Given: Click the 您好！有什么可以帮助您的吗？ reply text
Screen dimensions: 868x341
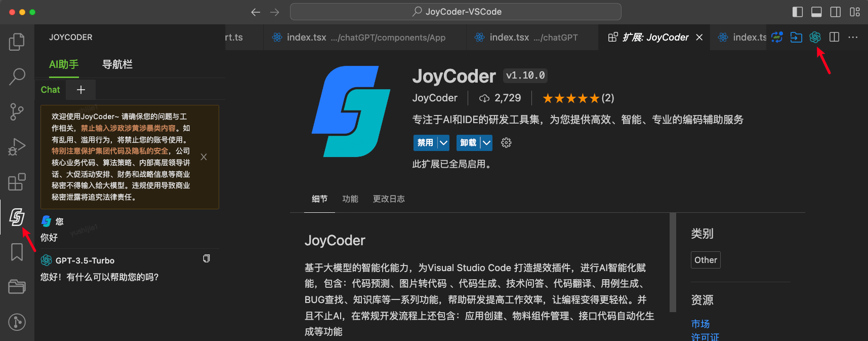Looking at the screenshot, I should click(100, 277).
